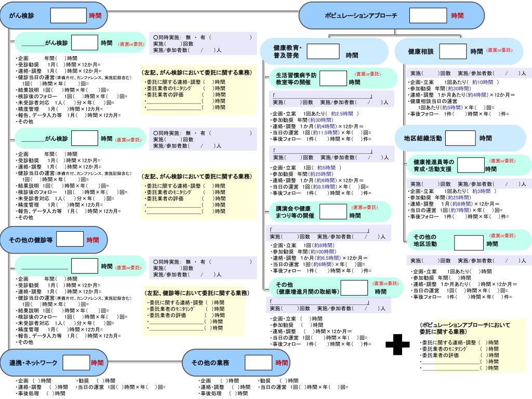
Task: Click the その他の地区活動 hours box
Action: coord(469,243)
